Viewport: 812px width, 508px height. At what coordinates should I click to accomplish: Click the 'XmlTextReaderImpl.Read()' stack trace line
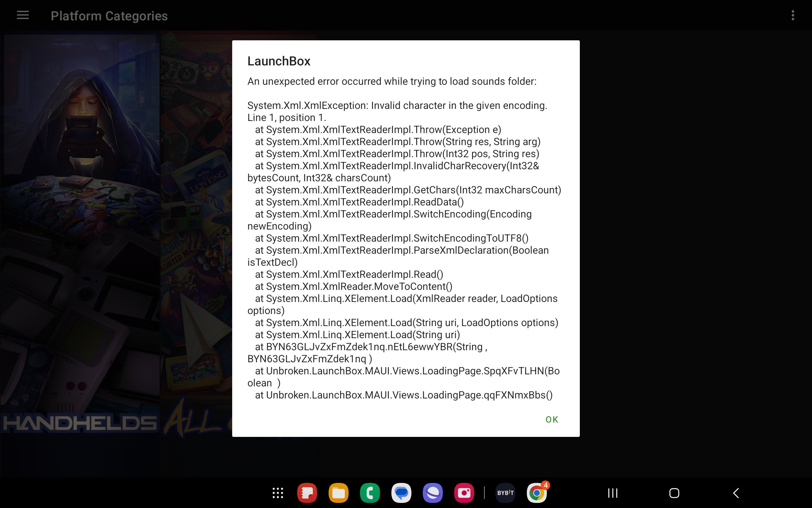pyautogui.click(x=349, y=275)
